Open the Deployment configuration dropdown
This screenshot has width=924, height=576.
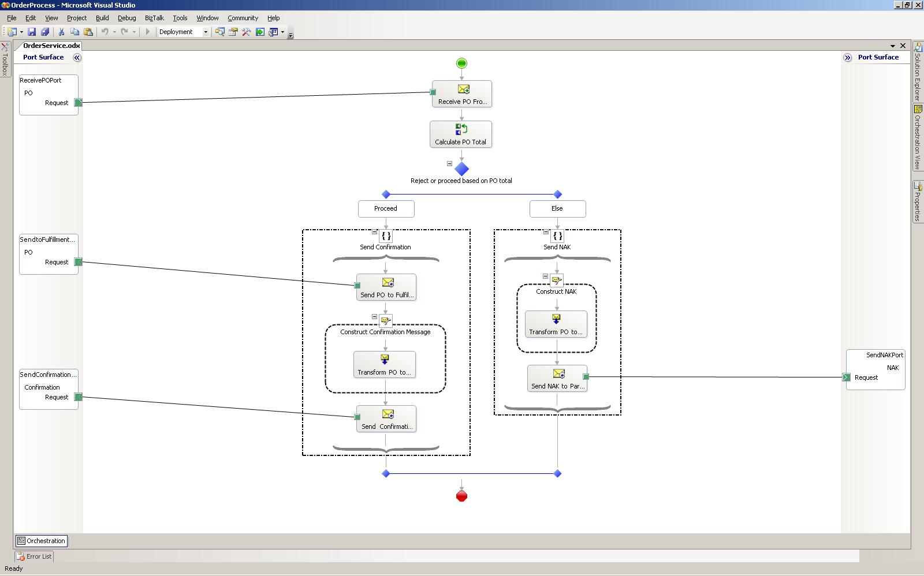pos(205,32)
